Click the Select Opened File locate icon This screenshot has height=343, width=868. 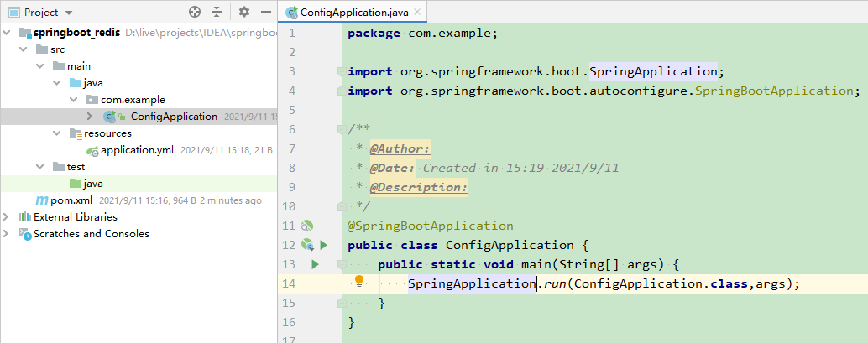pyautogui.click(x=194, y=12)
